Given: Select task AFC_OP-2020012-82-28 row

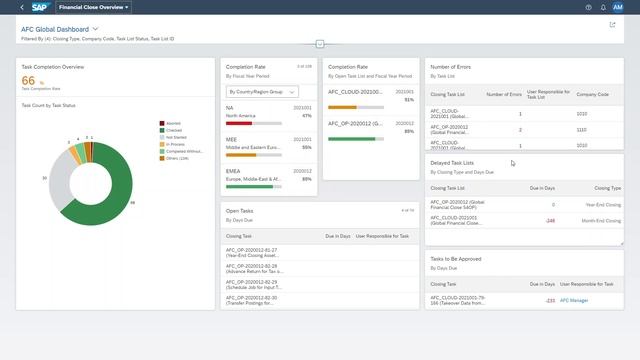Looking at the screenshot, I should tap(320, 269).
